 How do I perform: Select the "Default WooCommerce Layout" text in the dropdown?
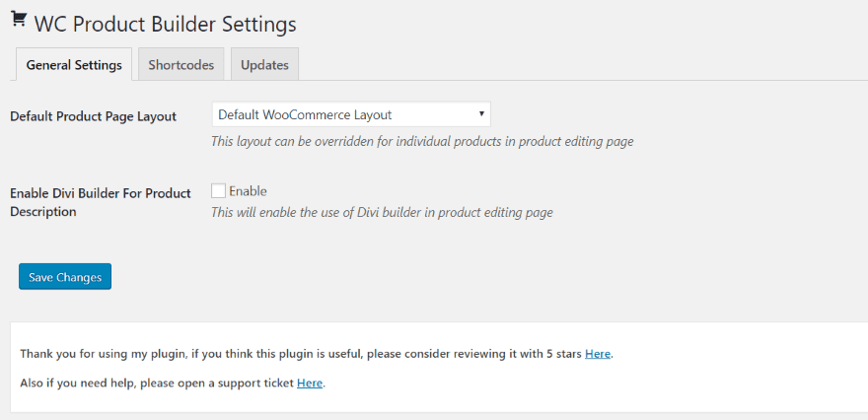click(x=305, y=114)
